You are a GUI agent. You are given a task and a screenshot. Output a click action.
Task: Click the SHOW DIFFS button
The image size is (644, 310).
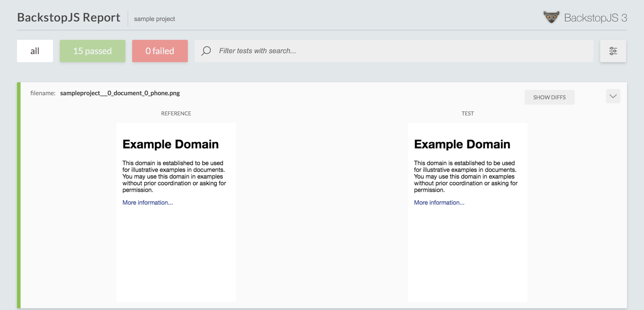click(x=549, y=97)
